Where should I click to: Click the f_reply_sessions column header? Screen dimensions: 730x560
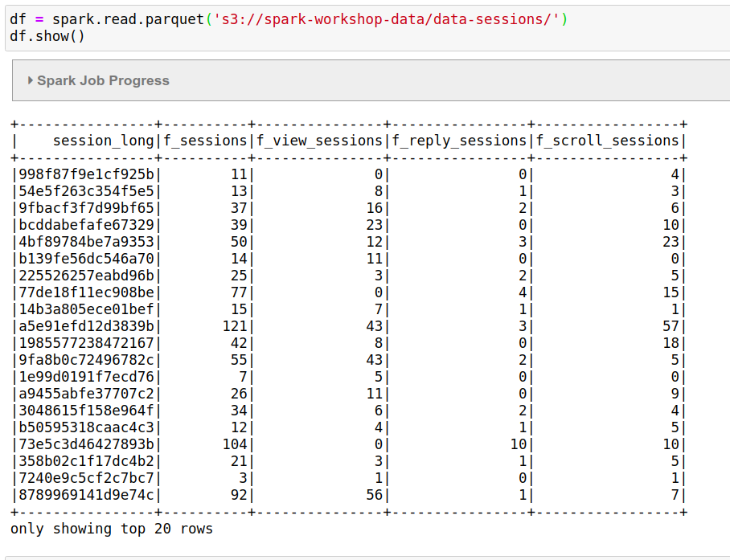tap(459, 141)
